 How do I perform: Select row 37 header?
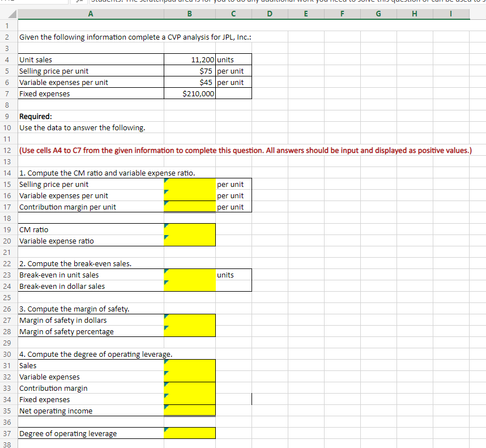(7, 433)
